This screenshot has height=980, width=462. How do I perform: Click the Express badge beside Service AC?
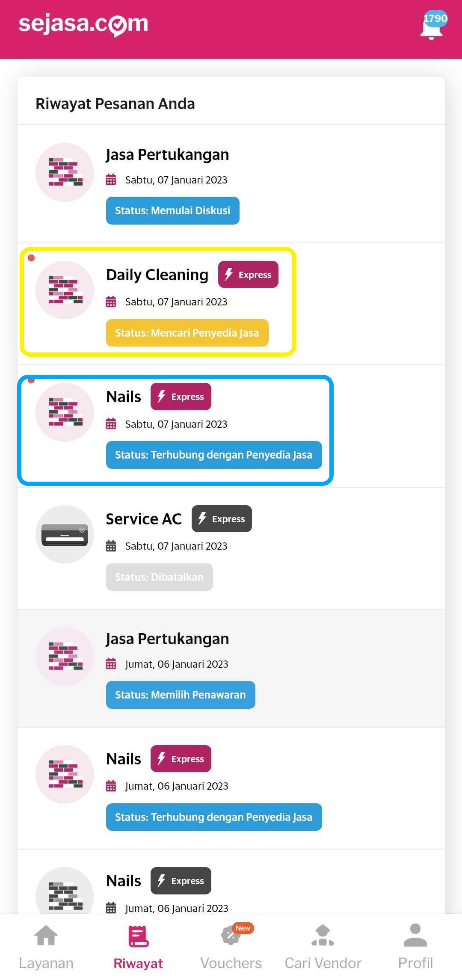(222, 519)
